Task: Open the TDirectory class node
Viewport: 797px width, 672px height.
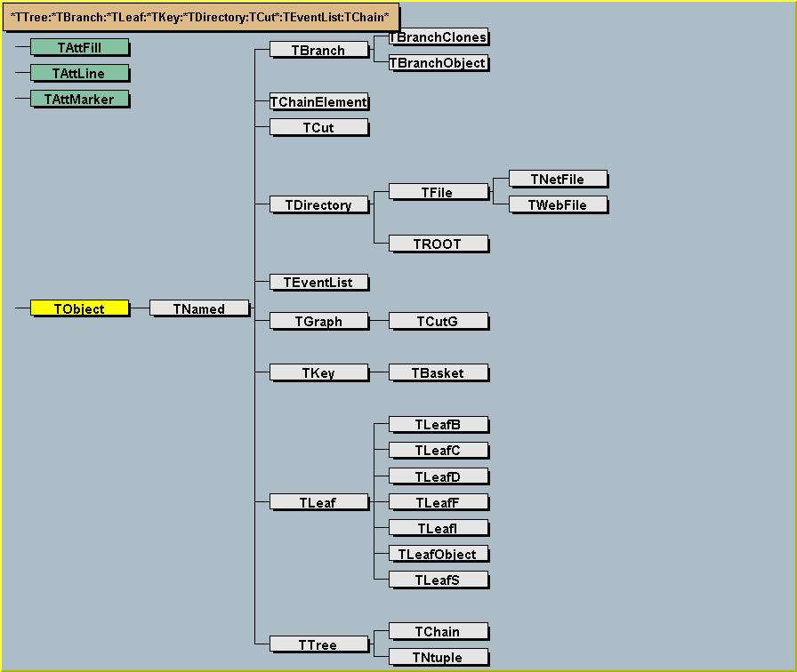Action: pos(318,204)
